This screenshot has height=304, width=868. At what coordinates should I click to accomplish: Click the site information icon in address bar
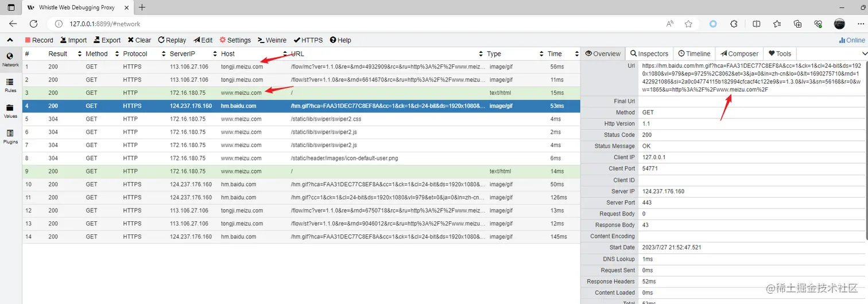click(x=58, y=24)
